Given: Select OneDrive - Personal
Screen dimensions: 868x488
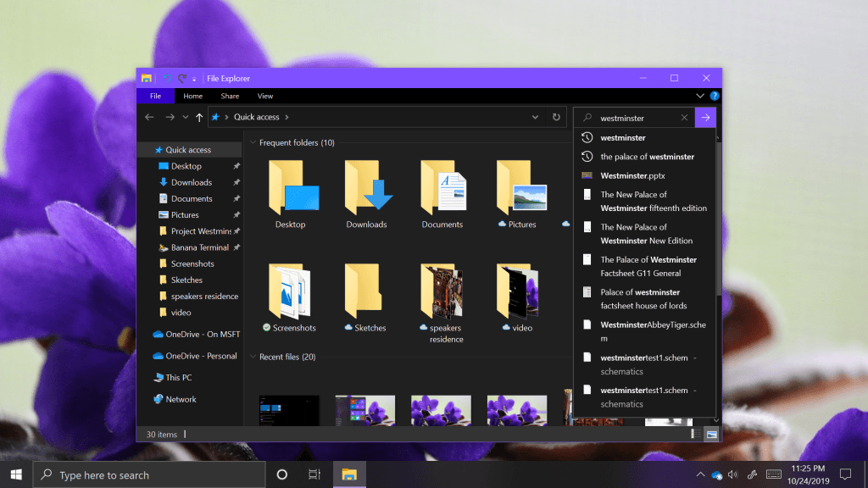Looking at the screenshot, I should point(200,356).
